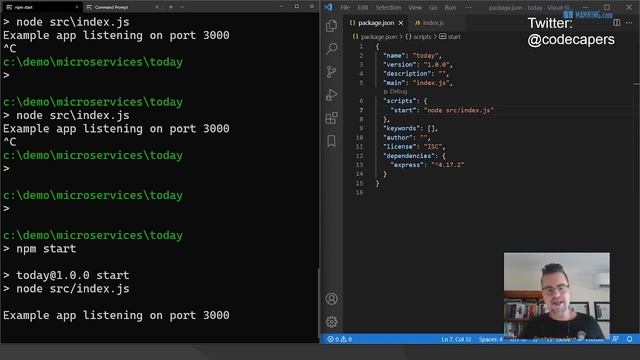Viewport: 640px width, 360px height.
Task: Select the npm start terminal tab
Action: [42, 7]
